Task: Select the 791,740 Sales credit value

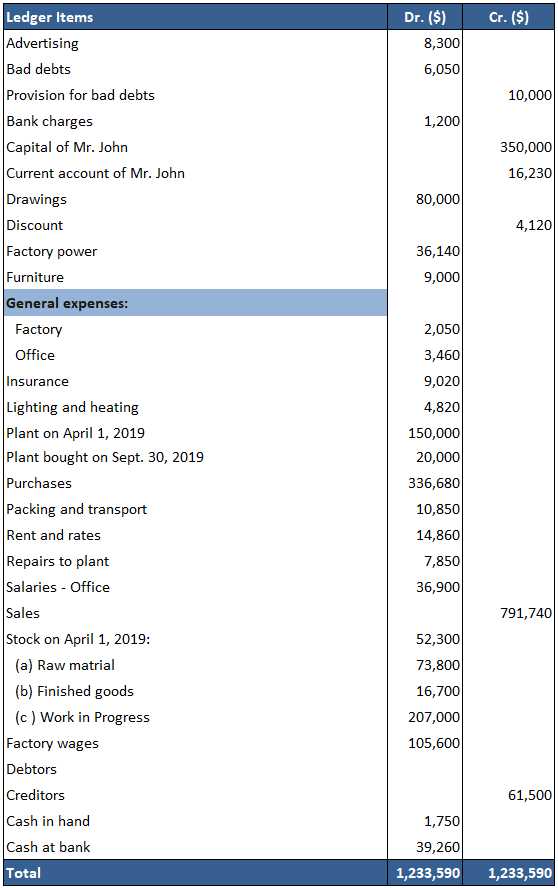Action: click(x=526, y=614)
